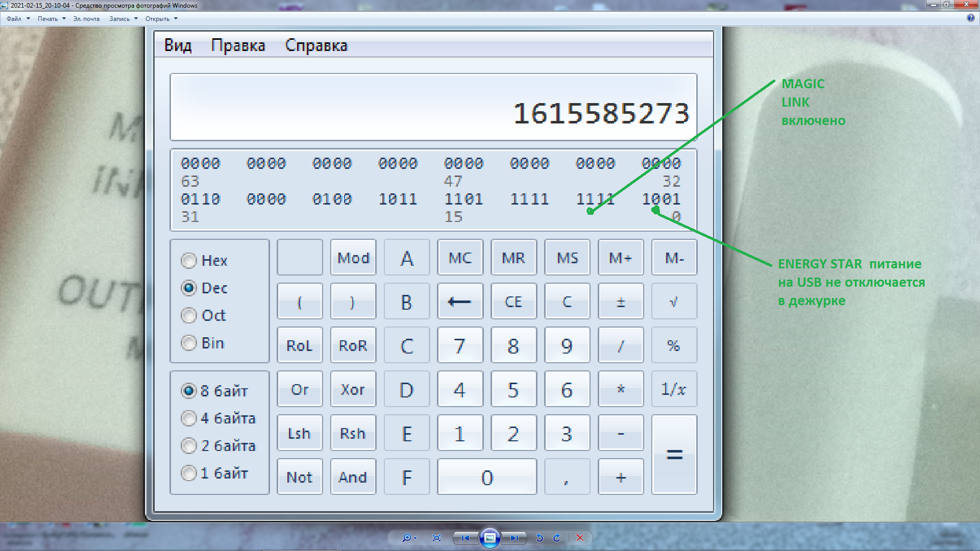Start the slideshow with center button
This screenshot has width=980, height=551.
[489, 538]
